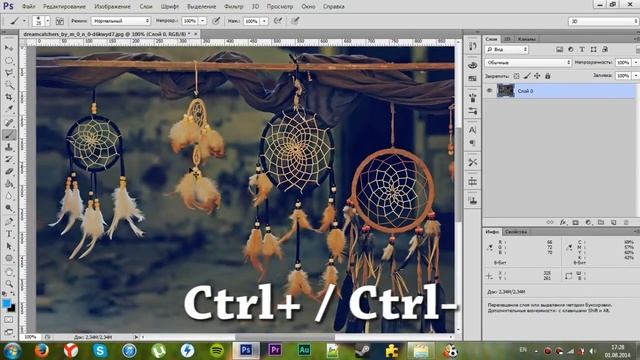Select the Healing Brush tool
640x360 pixels.
click(x=9, y=122)
